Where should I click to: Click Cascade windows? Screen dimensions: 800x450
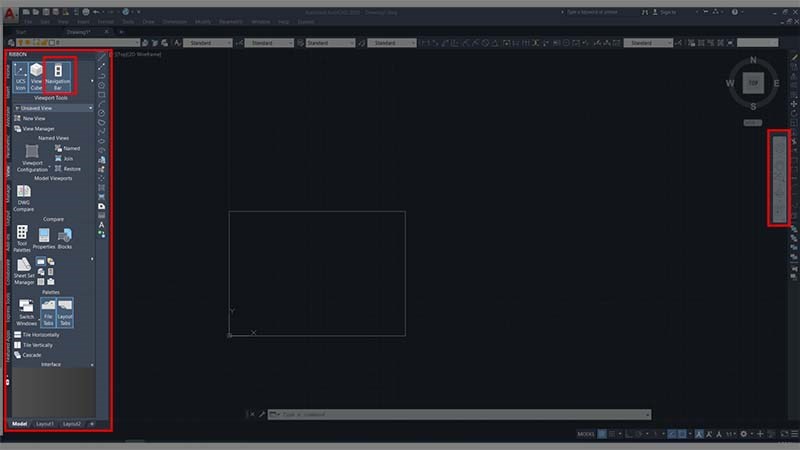point(28,355)
